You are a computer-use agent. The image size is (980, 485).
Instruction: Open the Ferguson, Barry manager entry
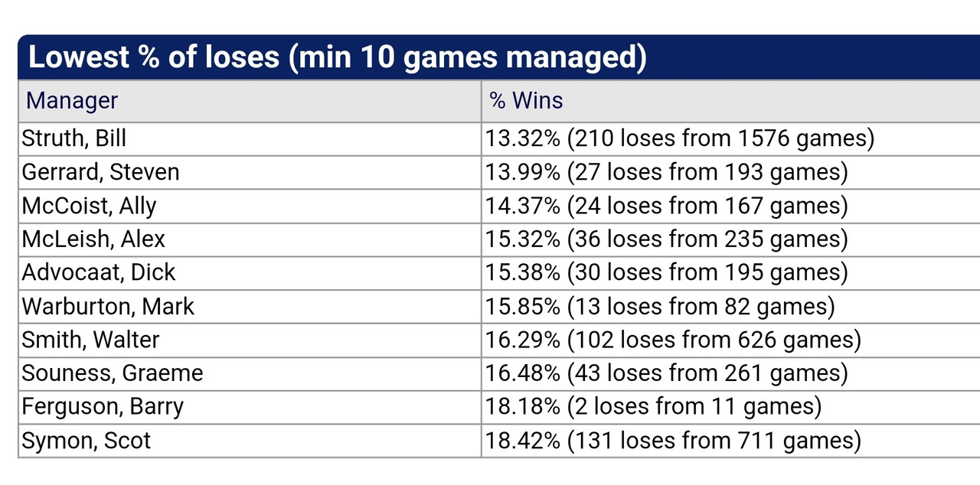coord(103,407)
